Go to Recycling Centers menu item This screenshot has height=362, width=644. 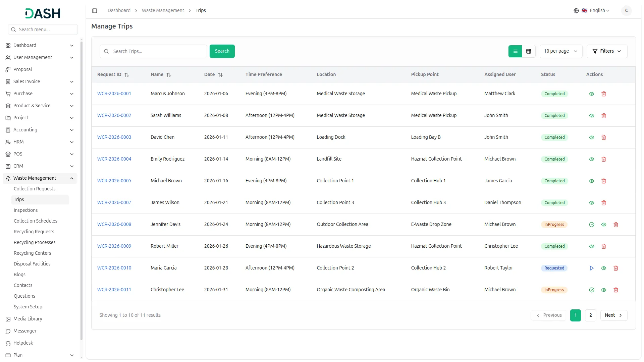[32, 253]
